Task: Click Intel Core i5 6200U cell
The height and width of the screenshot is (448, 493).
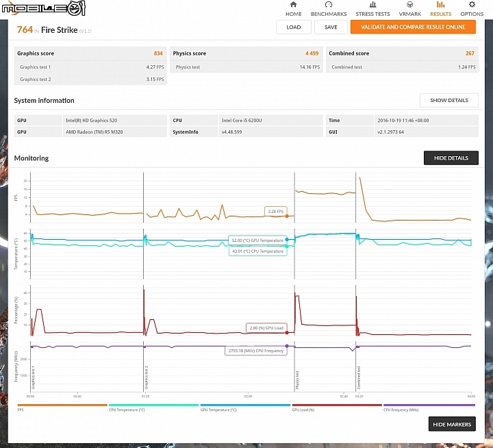Action: tap(270, 120)
